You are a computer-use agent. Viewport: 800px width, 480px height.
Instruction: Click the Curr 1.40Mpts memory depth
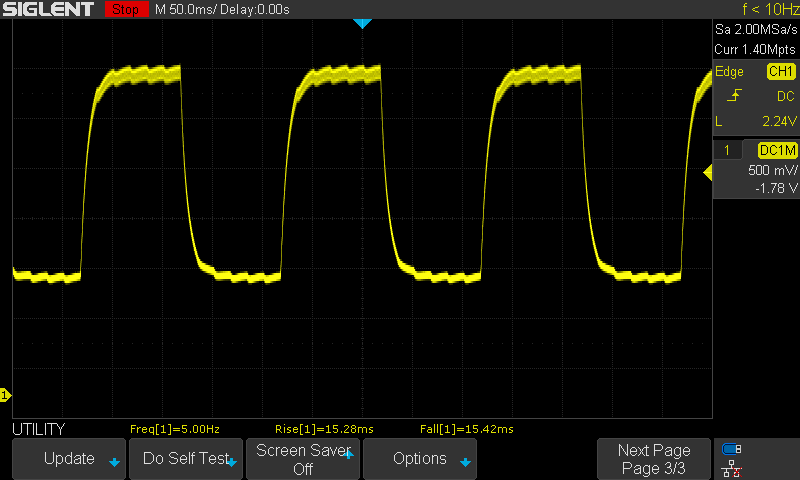click(755, 49)
